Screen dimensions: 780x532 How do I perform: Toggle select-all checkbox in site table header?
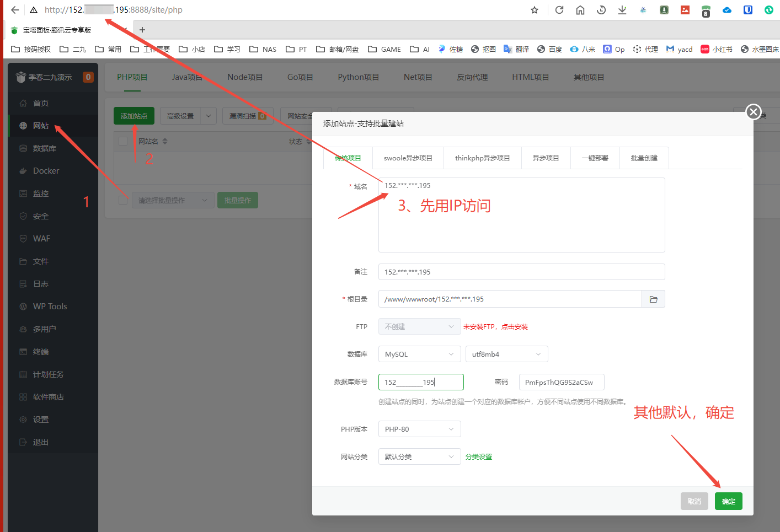click(x=123, y=141)
